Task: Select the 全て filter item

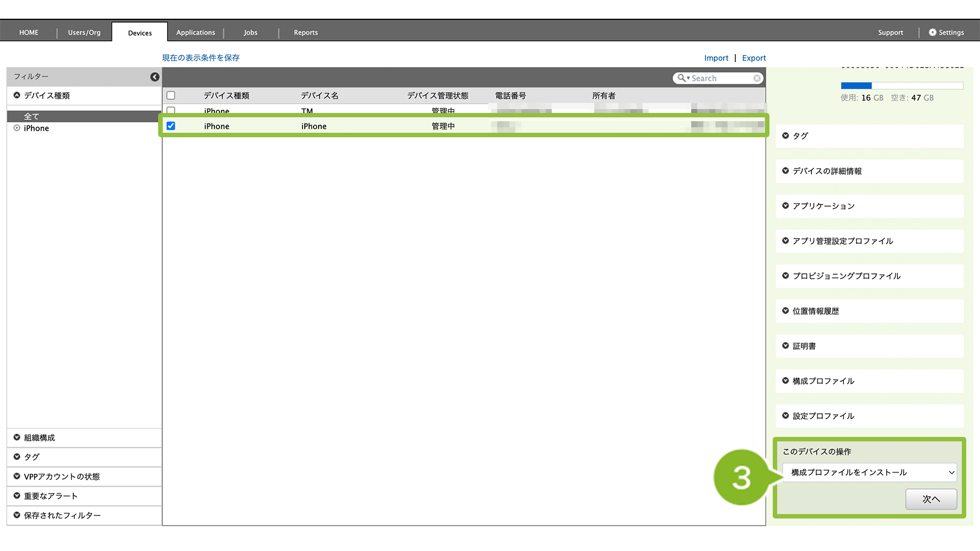Action: [x=84, y=116]
